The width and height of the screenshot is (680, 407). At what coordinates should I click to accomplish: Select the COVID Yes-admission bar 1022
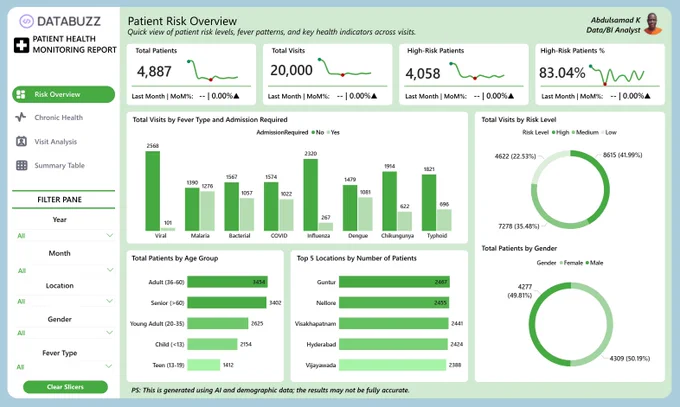pos(286,215)
